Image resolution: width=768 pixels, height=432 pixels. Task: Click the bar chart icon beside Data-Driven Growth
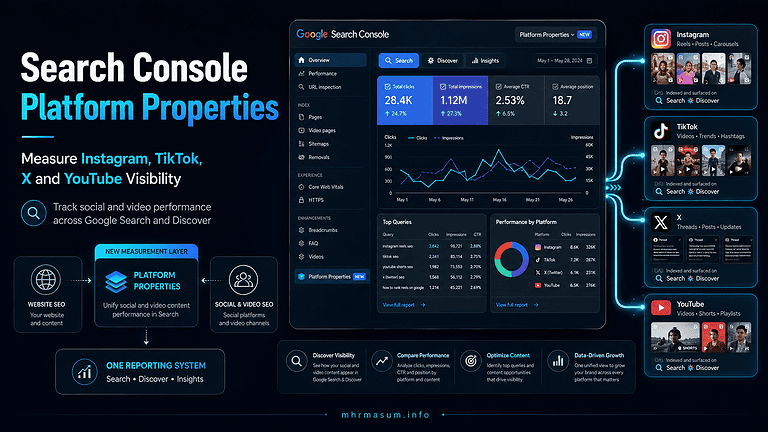pyautogui.click(x=558, y=361)
